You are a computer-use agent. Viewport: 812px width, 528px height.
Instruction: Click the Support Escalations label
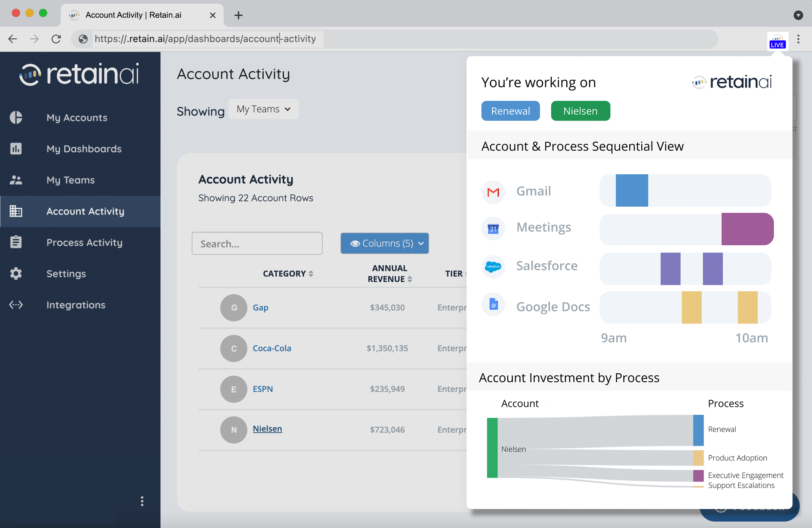[x=741, y=485]
